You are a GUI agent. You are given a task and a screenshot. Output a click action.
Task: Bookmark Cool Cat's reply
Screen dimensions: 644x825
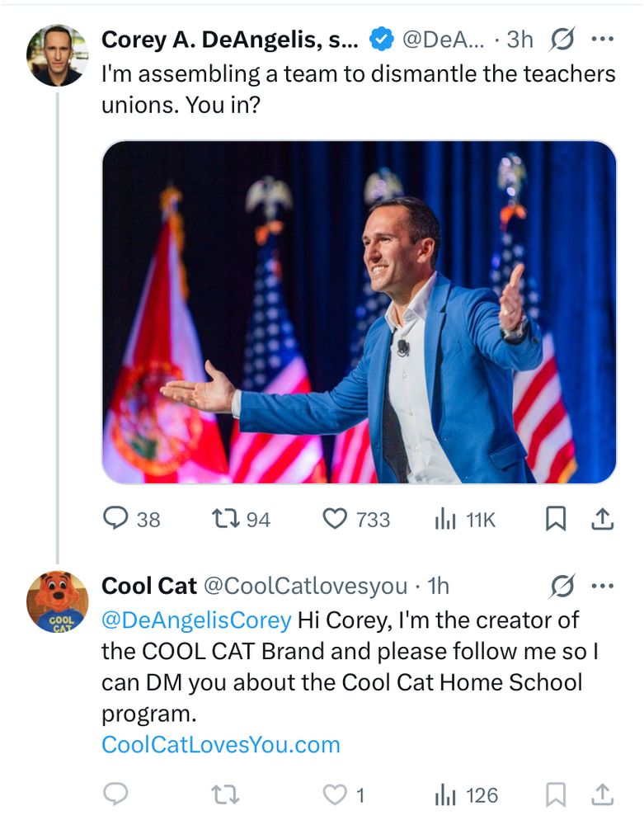[x=557, y=794]
